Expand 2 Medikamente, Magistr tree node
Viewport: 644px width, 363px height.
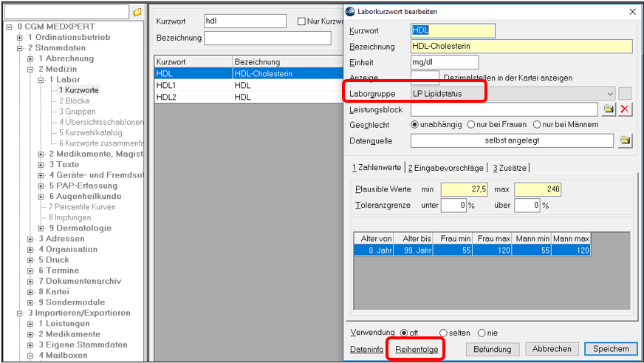tap(41, 155)
